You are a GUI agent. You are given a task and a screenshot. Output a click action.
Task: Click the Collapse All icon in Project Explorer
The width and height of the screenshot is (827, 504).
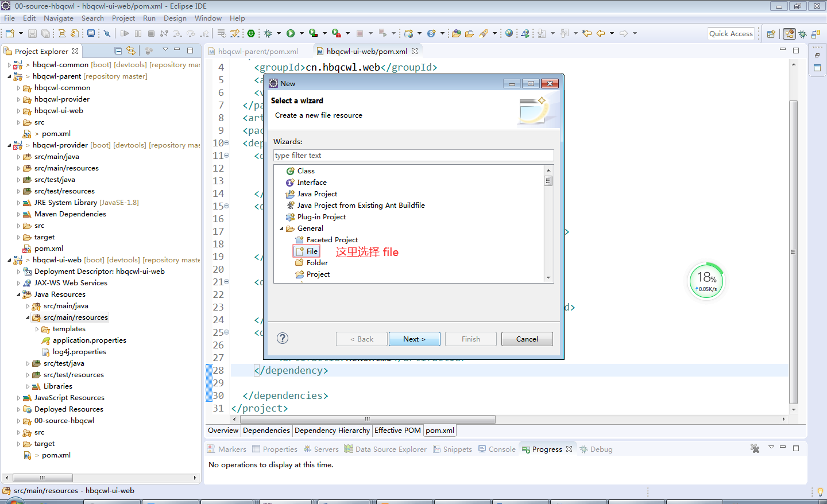click(x=118, y=51)
